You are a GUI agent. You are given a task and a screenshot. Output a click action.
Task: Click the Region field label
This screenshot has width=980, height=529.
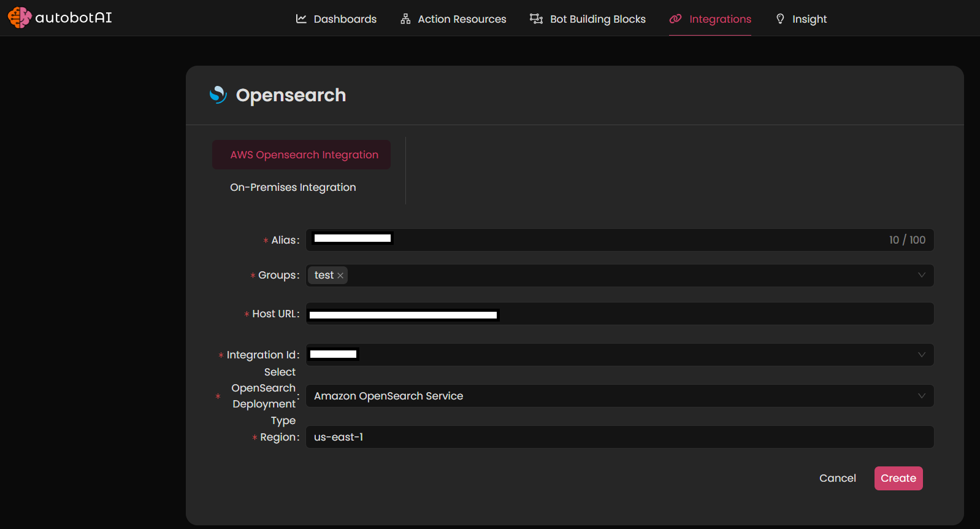(280, 437)
